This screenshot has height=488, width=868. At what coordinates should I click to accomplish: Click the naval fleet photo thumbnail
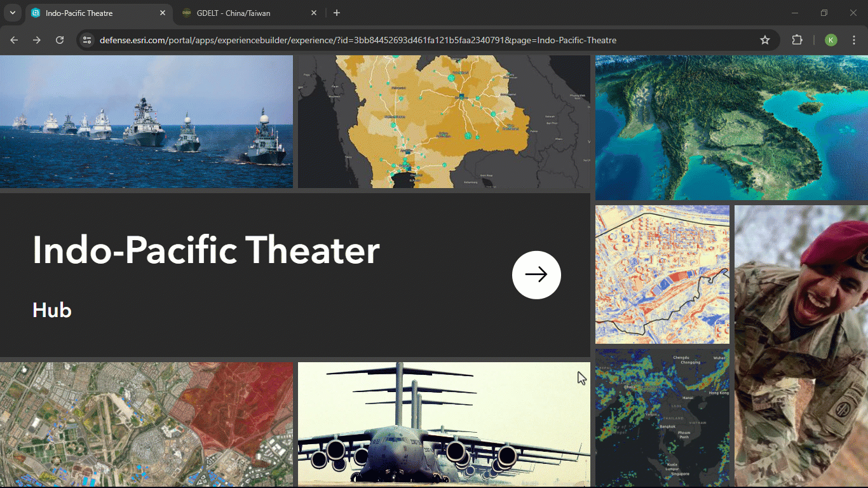click(146, 121)
